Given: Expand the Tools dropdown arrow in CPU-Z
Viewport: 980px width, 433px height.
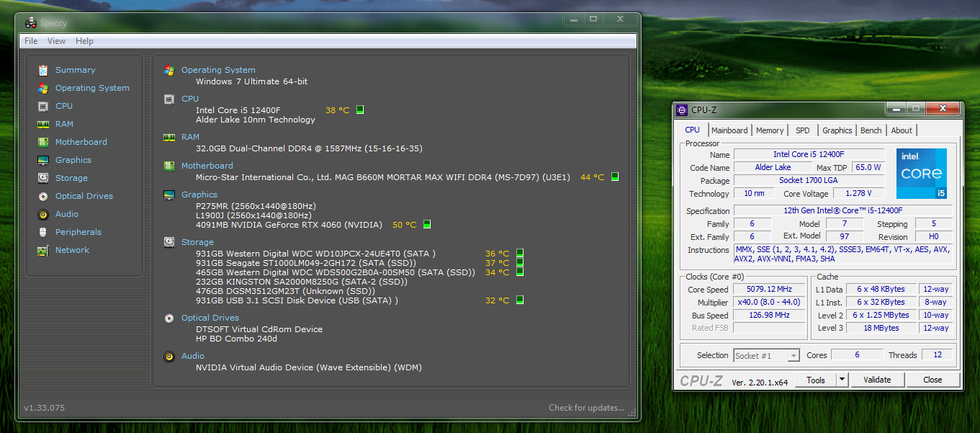Looking at the screenshot, I should click(842, 380).
